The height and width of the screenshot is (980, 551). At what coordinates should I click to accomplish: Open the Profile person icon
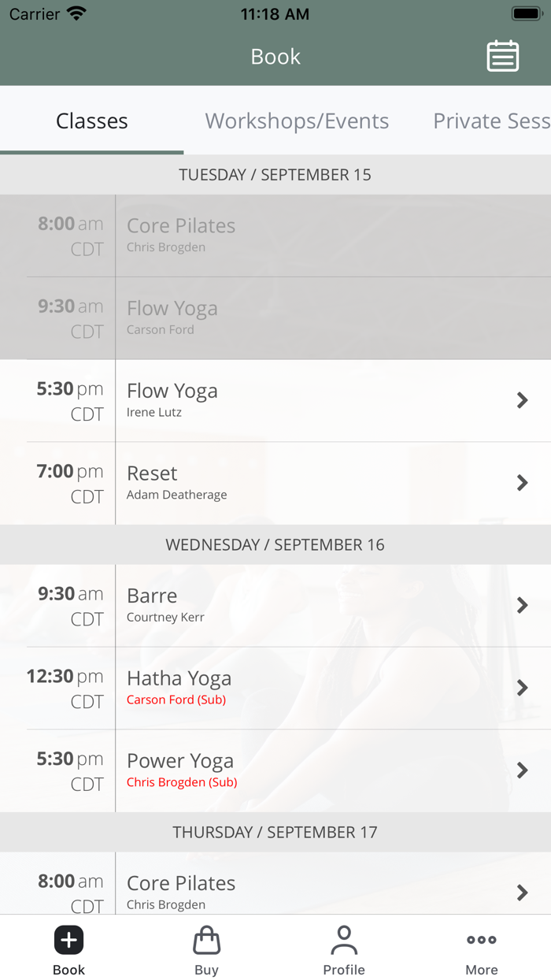(x=344, y=940)
